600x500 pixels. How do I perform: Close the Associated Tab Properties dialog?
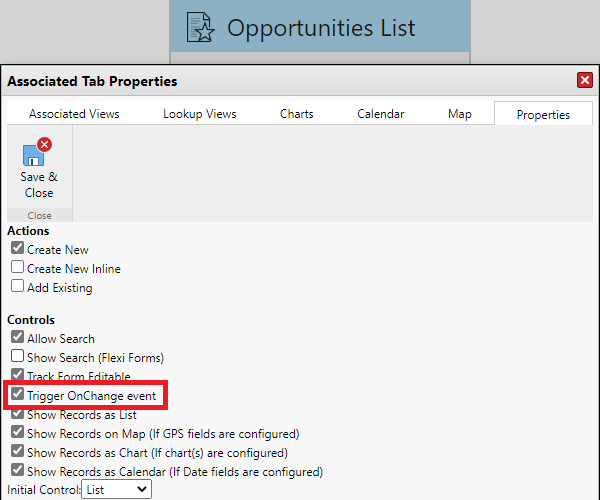(x=584, y=81)
